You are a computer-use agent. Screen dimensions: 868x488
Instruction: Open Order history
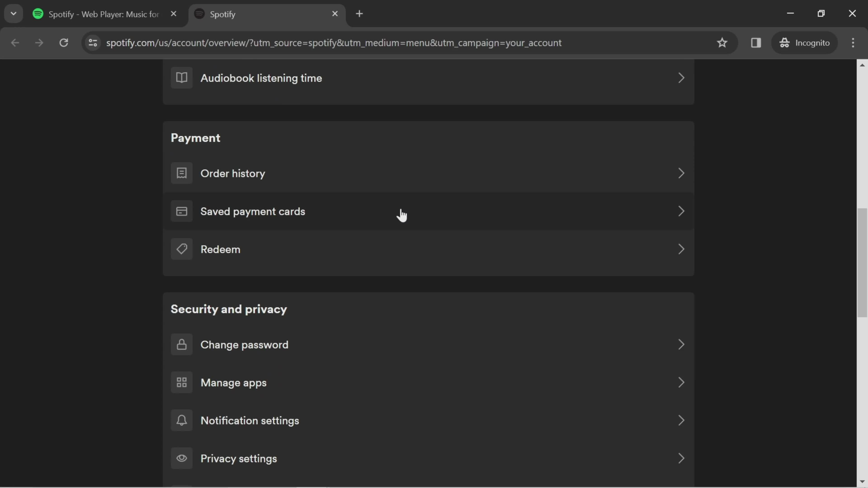(x=429, y=173)
